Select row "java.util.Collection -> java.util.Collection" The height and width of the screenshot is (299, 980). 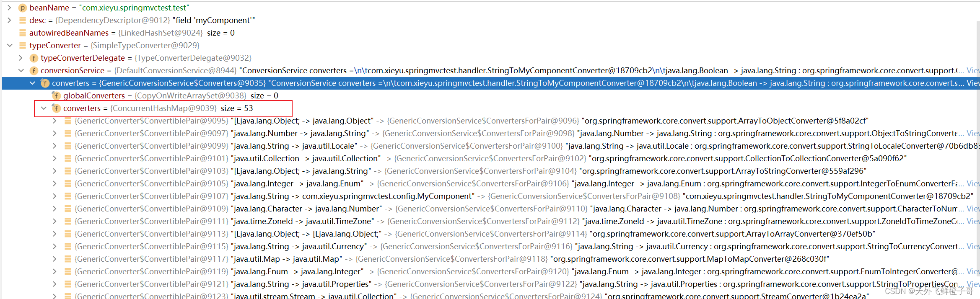306,158
